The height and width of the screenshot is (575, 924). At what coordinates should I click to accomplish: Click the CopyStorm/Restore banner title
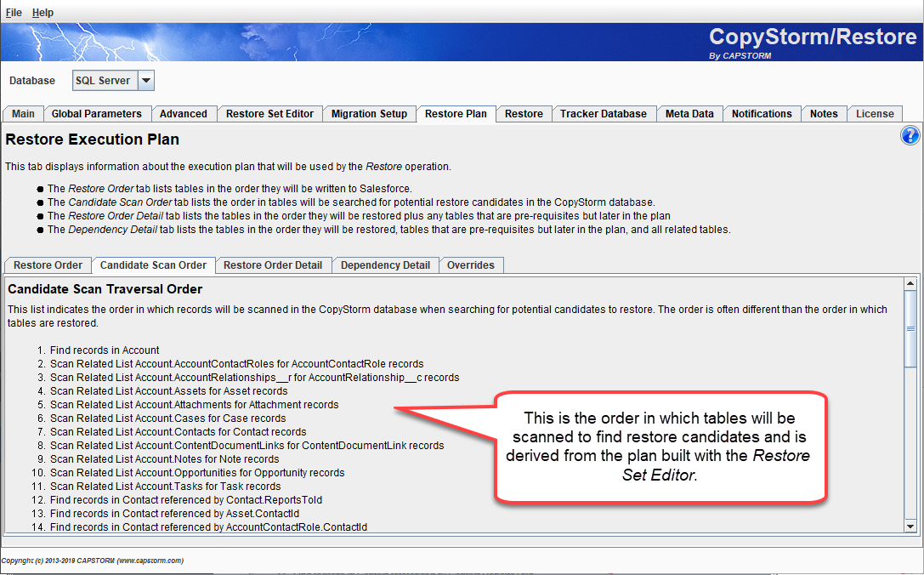click(x=813, y=37)
